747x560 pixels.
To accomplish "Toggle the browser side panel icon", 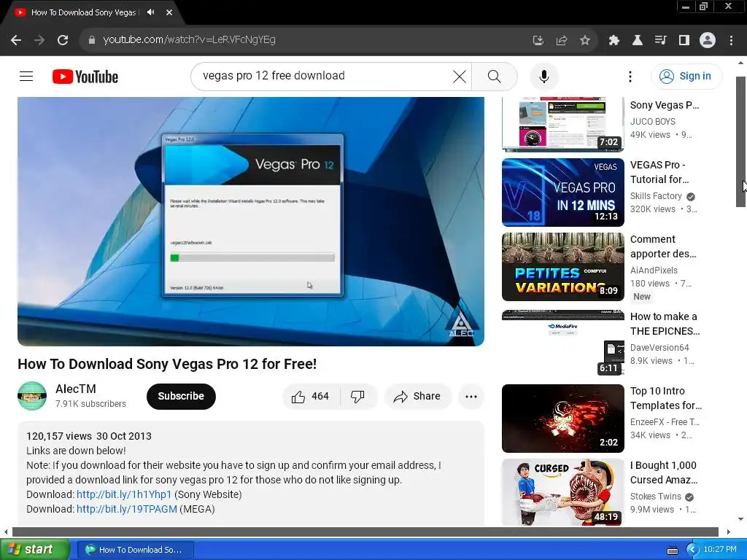I will (684, 41).
